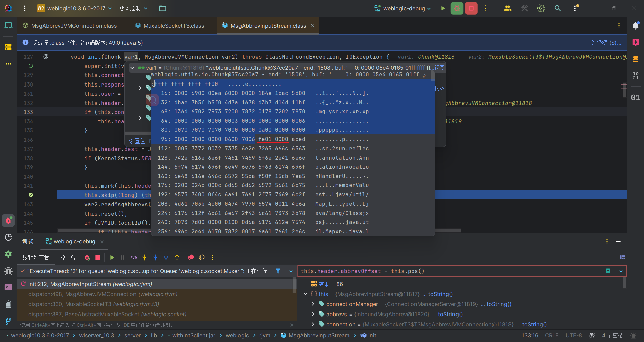Select frame dispatch:498 MsgAbbrevJVMConnection
The height and width of the screenshot is (342, 644).
pos(103,294)
